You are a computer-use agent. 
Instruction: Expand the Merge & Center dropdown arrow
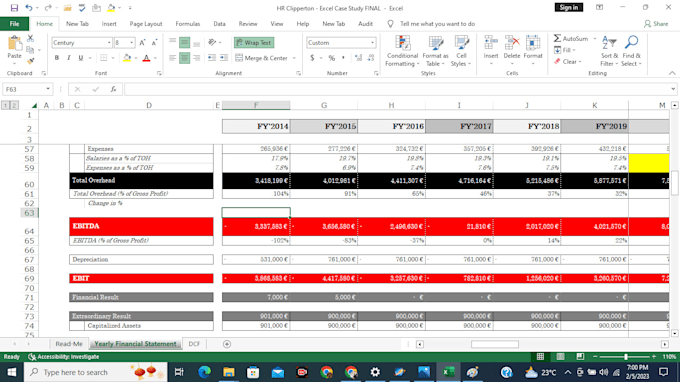(x=294, y=58)
